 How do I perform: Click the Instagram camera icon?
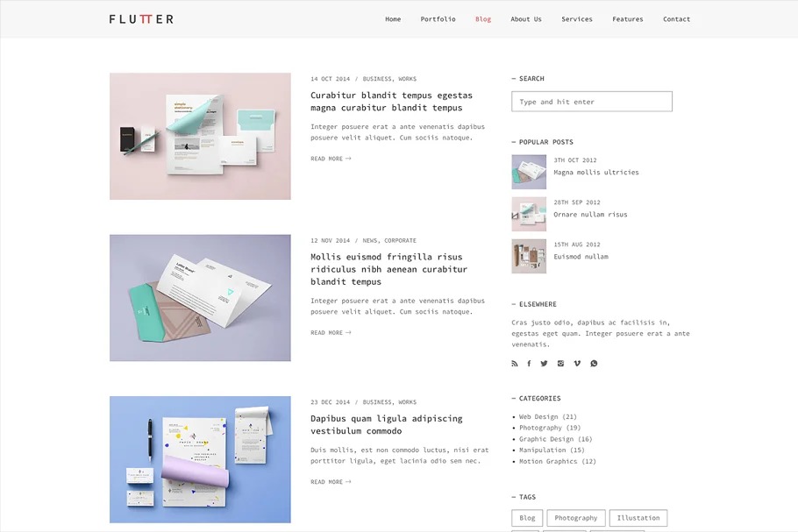coord(560,363)
